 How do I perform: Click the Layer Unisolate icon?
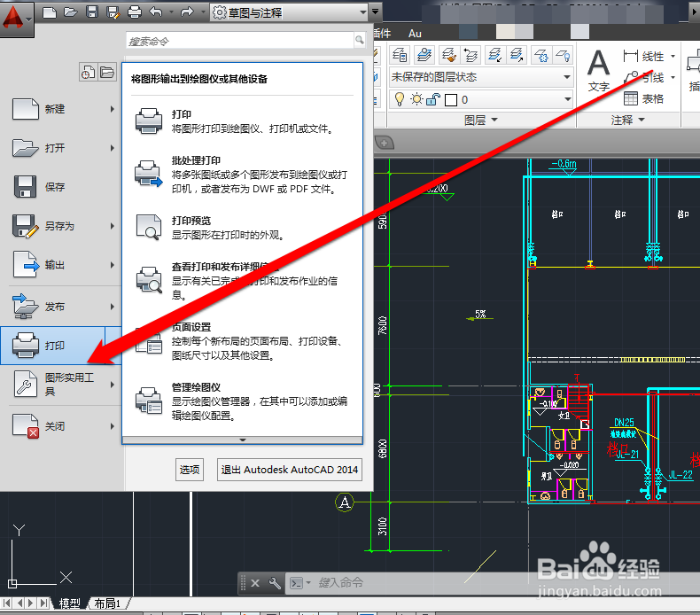pos(517,55)
